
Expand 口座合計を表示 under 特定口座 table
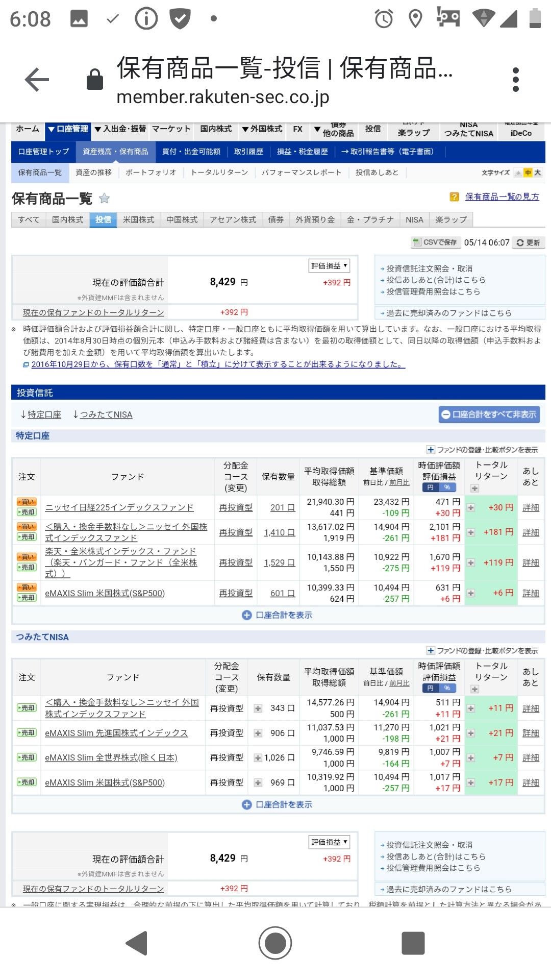click(x=277, y=615)
